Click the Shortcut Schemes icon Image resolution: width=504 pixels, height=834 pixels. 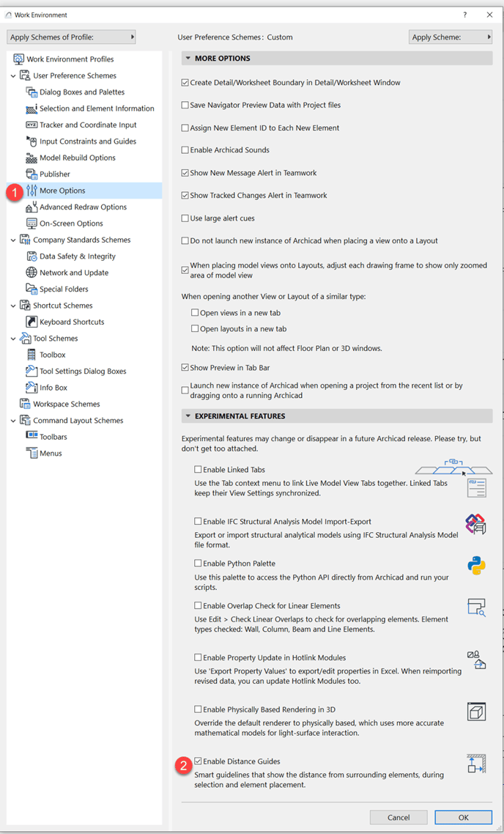click(25, 306)
